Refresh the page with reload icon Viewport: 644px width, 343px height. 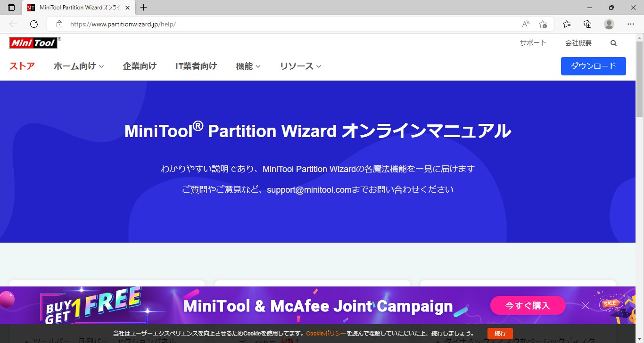(x=34, y=24)
